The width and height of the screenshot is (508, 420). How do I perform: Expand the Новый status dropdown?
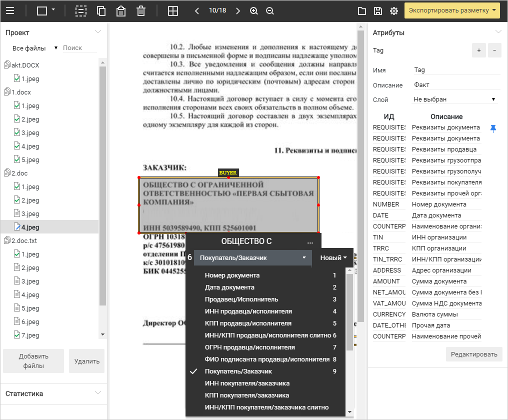[333, 258]
